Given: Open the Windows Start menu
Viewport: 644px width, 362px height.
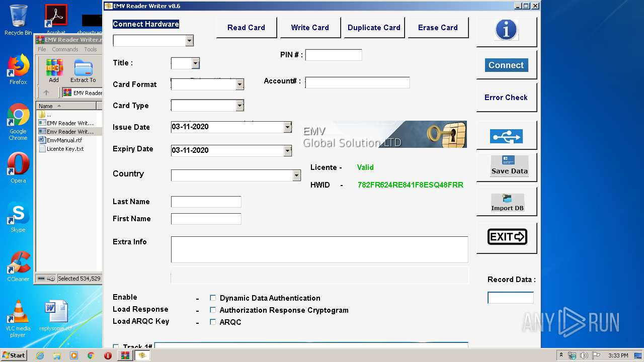Looking at the screenshot, I should 14,355.
